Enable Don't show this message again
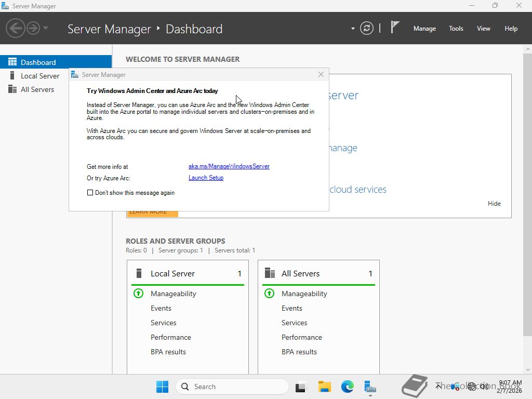This screenshot has height=399, width=532. coord(90,193)
